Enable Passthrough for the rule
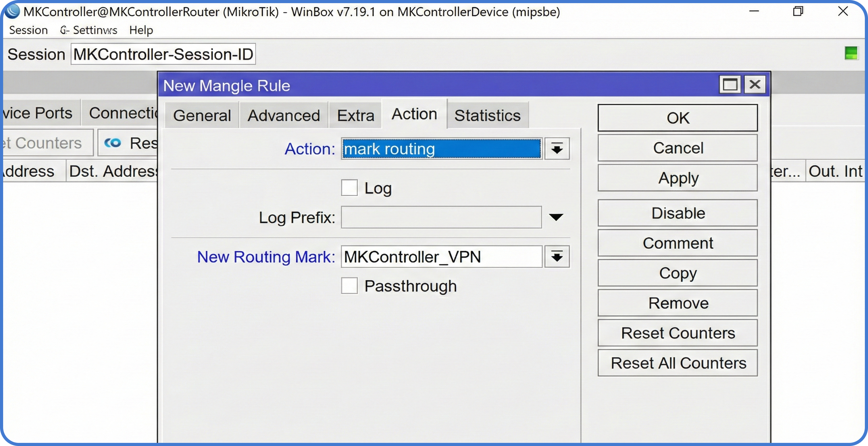The image size is (868, 446). [x=349, y=286]
